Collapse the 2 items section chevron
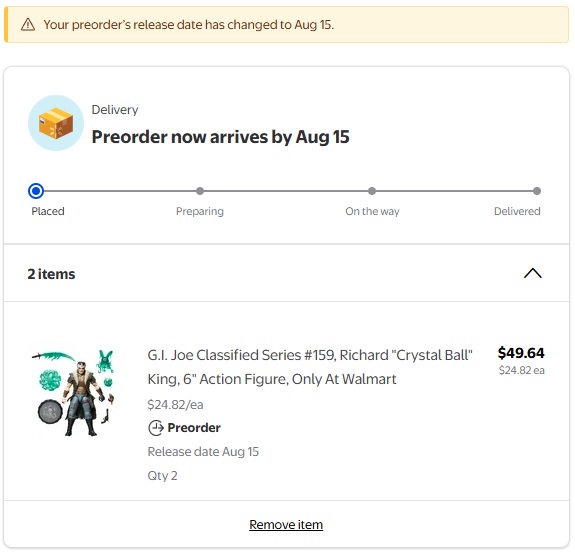The height and width of the screenshot is (553, 575). coord(532,274)
